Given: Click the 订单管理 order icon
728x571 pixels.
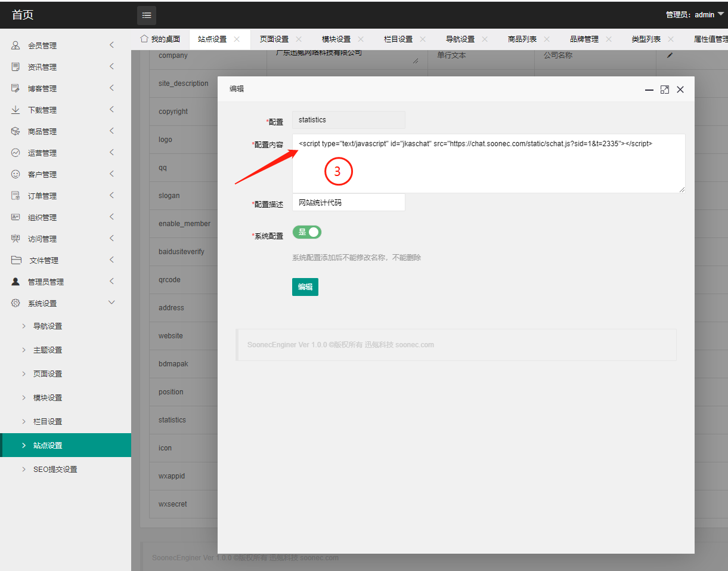Looking at the screenshot, I should point(16,196).
